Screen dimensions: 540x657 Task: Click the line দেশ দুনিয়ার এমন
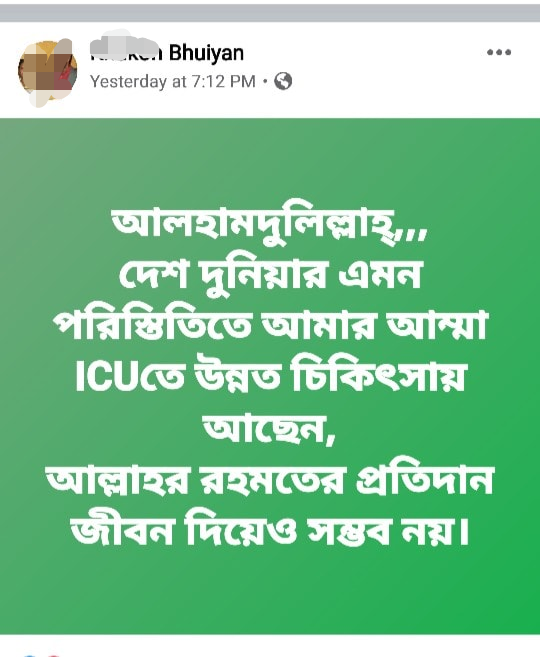coord(269,277)
